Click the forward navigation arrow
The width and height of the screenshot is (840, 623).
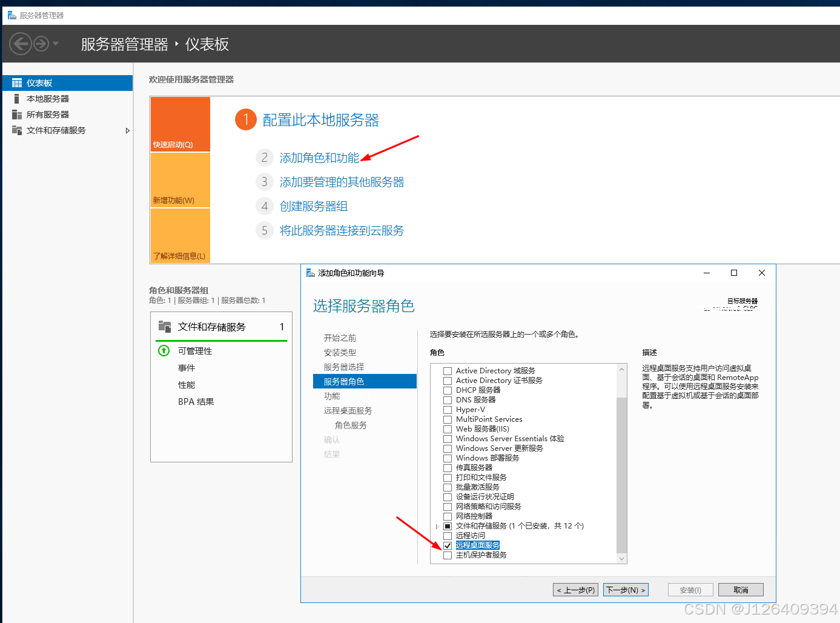(x=41, y=44)
